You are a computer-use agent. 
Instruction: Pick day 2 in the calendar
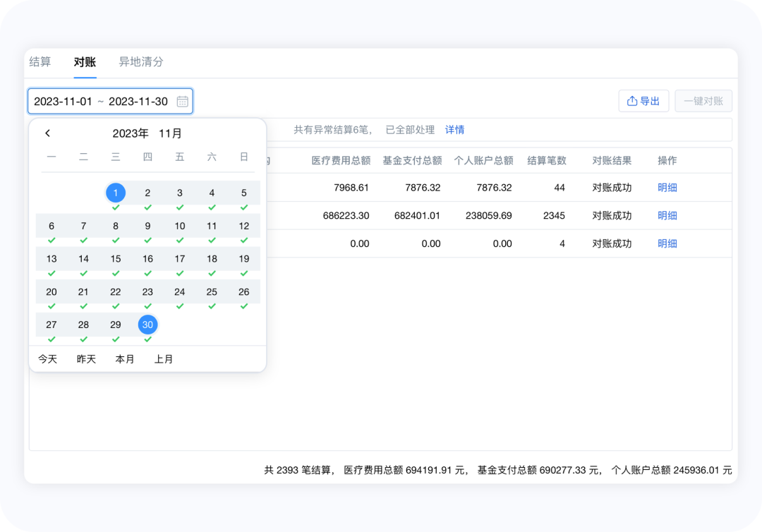click(147, 193)
